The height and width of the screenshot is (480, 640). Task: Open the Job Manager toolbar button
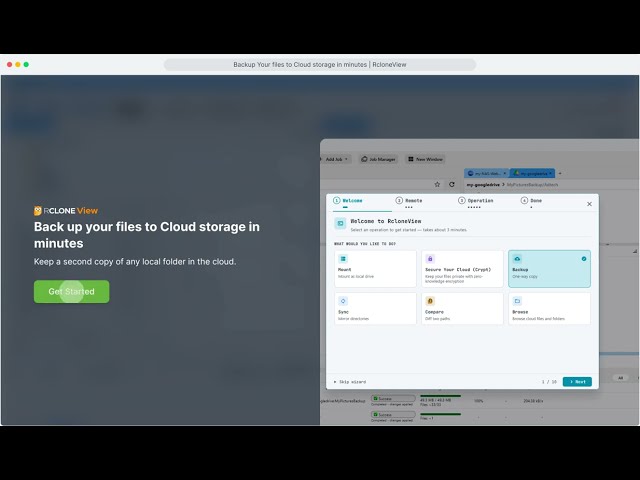pyautogui.click(x=378, y=159)
